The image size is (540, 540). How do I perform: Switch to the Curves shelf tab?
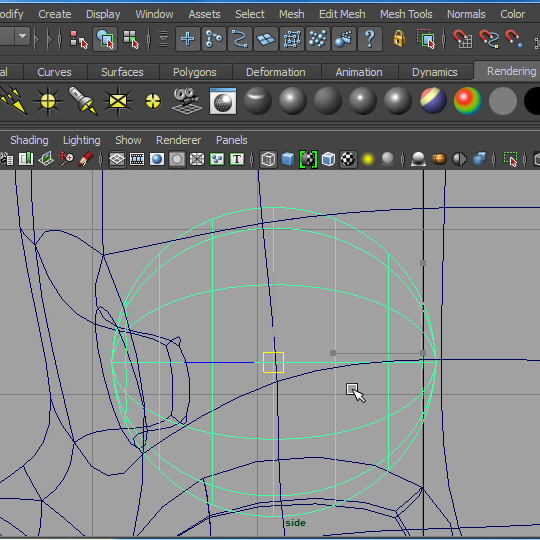54,72
